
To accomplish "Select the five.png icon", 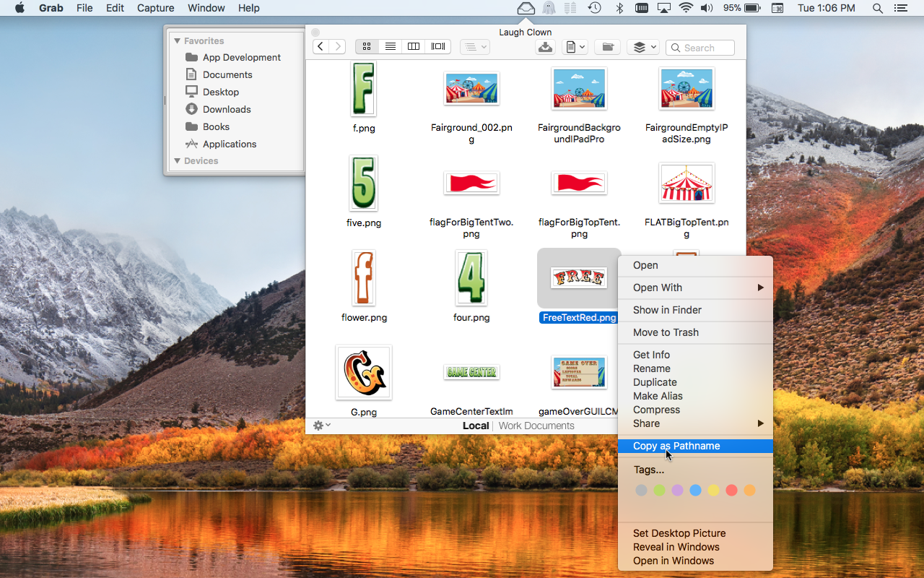I will 363,184.
